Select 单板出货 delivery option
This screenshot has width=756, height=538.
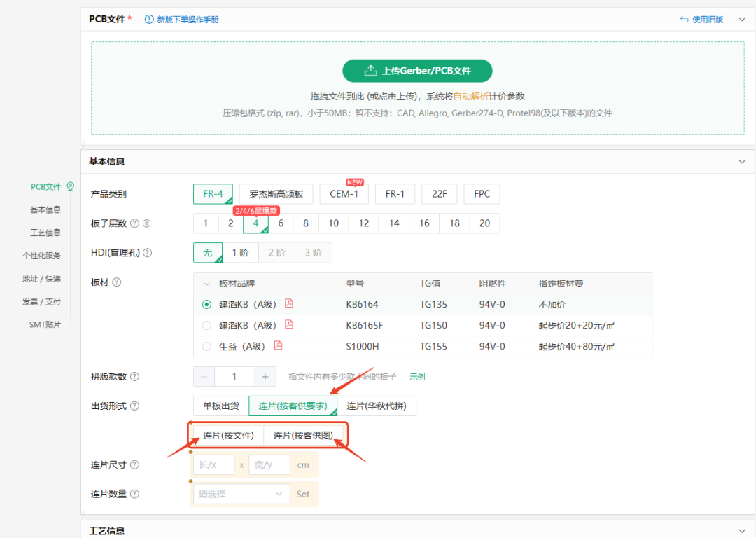pos(220,406)
